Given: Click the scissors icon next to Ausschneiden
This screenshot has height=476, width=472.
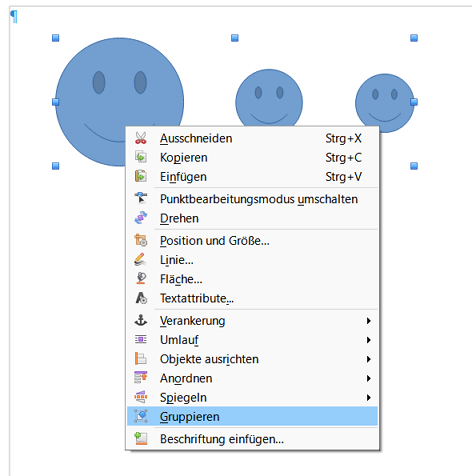Looking at the screenshot, I should point(141,138).
